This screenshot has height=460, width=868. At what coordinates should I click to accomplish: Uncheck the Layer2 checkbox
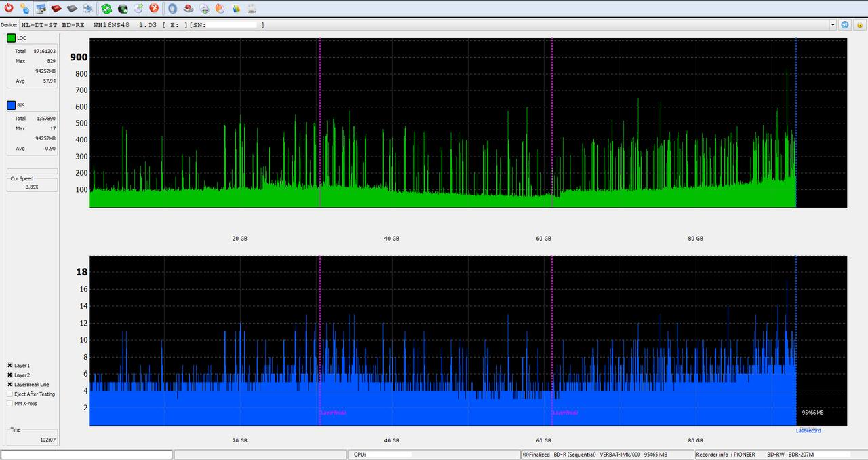pos(10,375)
